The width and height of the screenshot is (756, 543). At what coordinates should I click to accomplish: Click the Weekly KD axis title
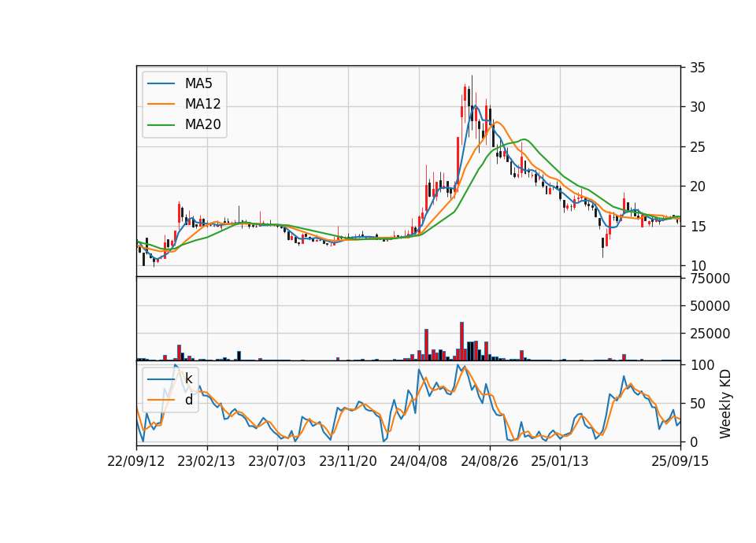tap(724, 404)
